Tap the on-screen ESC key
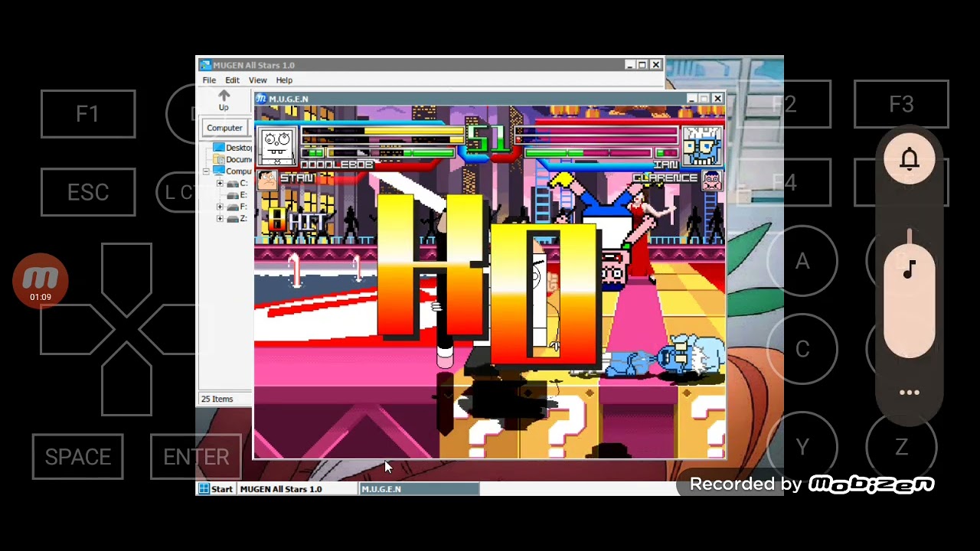The width and height of the screenshot is (980, 551). click(88, 192)
